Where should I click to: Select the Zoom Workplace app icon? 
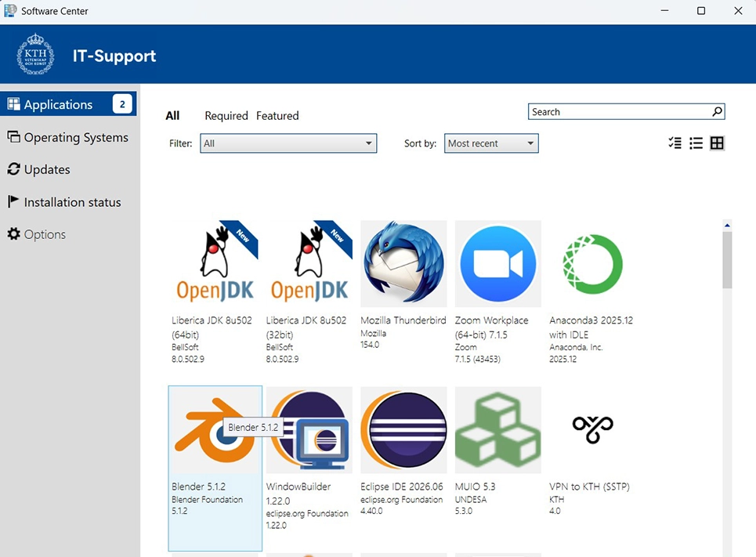pos(498,263)
